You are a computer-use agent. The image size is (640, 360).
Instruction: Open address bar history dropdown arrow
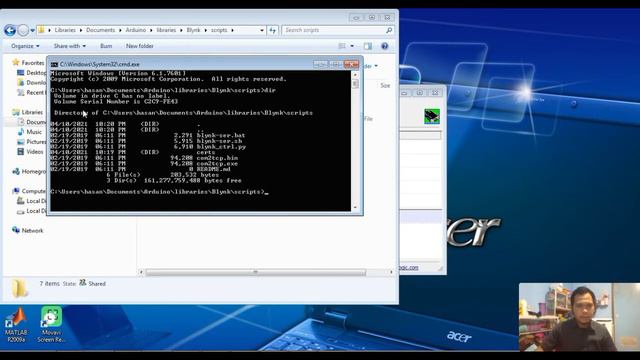pos(262,30)
